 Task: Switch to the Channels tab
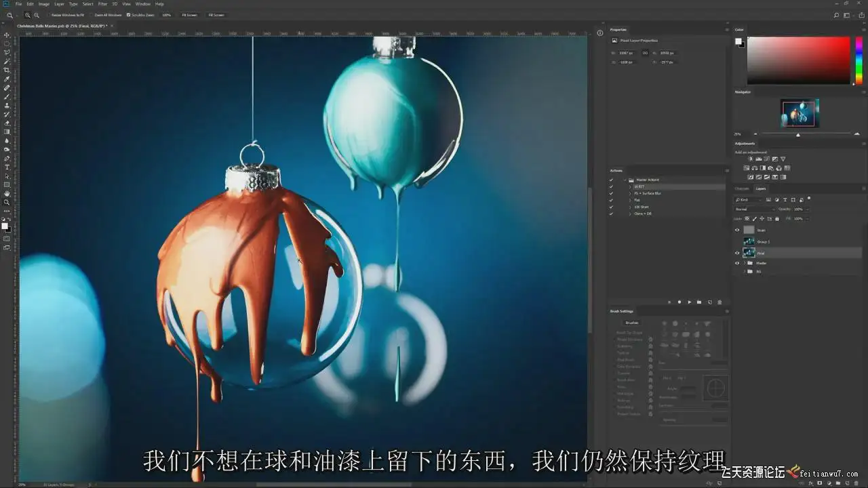[x=743, y=188]
